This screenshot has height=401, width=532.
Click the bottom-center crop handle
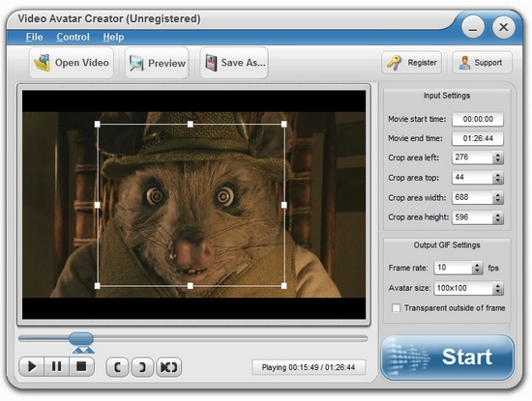tap(191, 286)
